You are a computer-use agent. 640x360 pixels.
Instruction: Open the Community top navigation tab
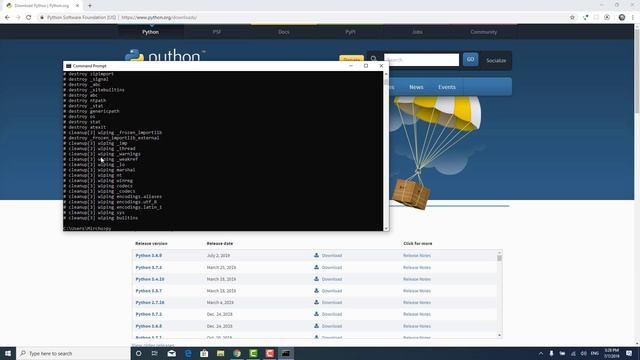coord(484,32)
